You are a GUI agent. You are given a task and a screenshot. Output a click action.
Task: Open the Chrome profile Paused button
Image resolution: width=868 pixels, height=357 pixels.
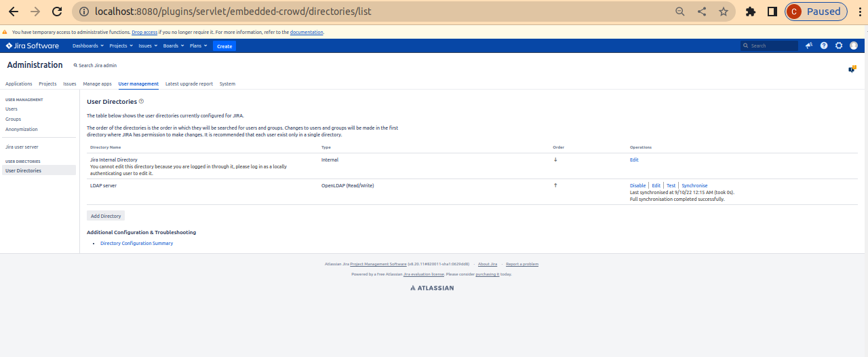816,12
